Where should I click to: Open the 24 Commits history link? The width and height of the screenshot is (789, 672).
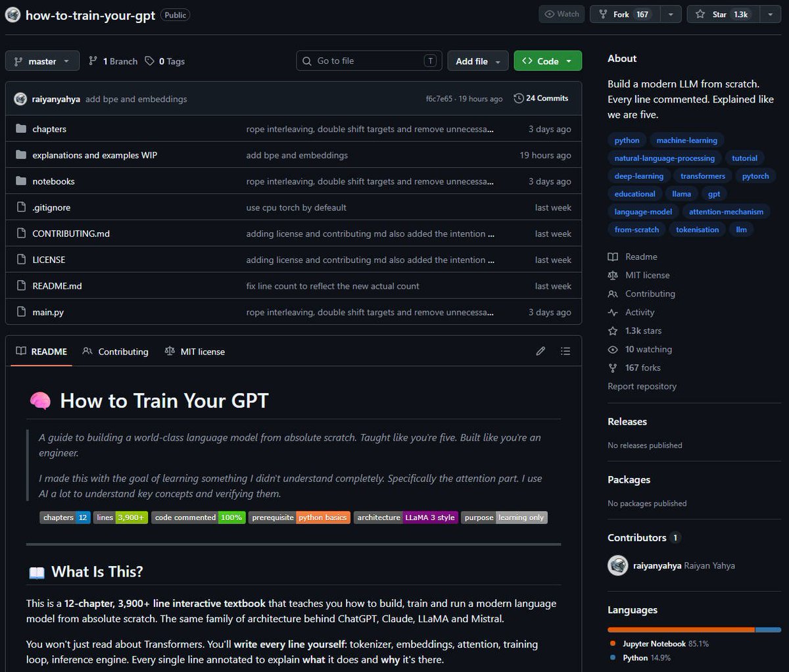[x=541, y=98]
